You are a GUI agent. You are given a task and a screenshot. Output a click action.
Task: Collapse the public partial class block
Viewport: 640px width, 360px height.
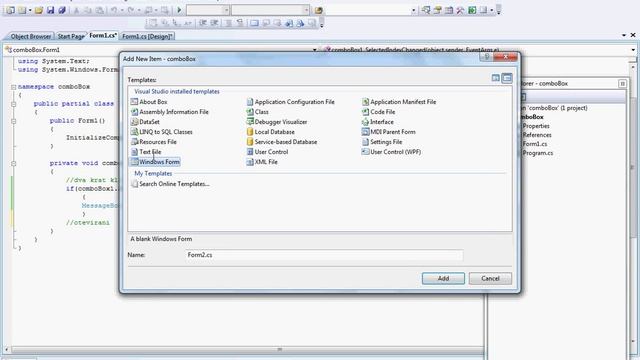pos(13,104)
